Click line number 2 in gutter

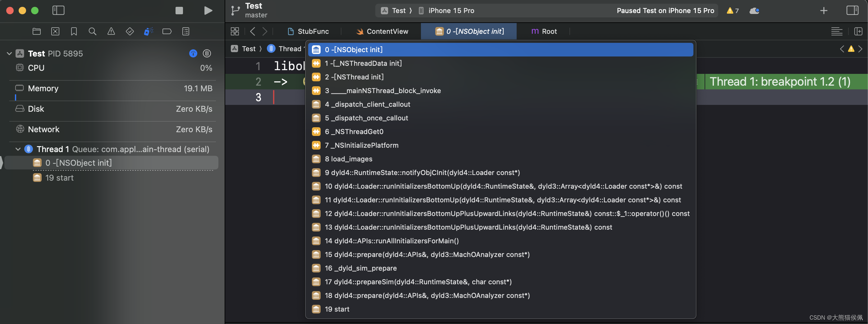[258, 81]
